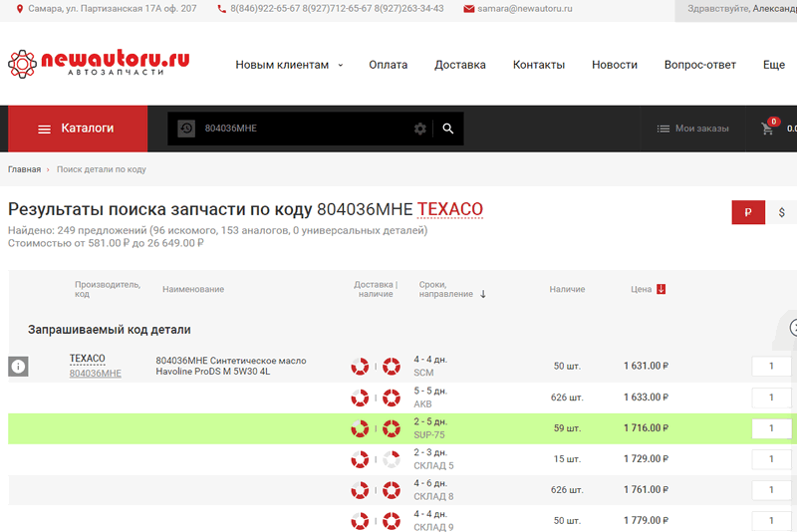This screenshot has height=532, width=797.
Task: Click delivery icon in the AKB row
Action: (x=360, y=398)
